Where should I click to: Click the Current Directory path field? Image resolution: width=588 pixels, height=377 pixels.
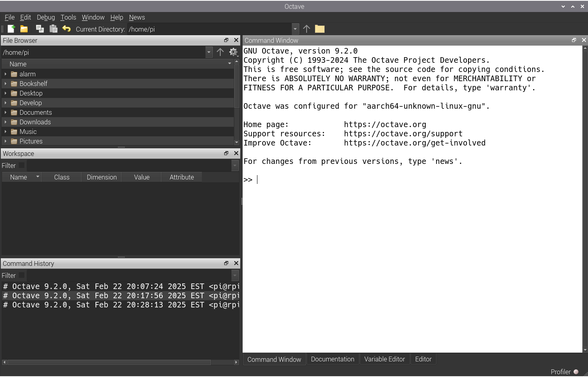coord(210,29)
